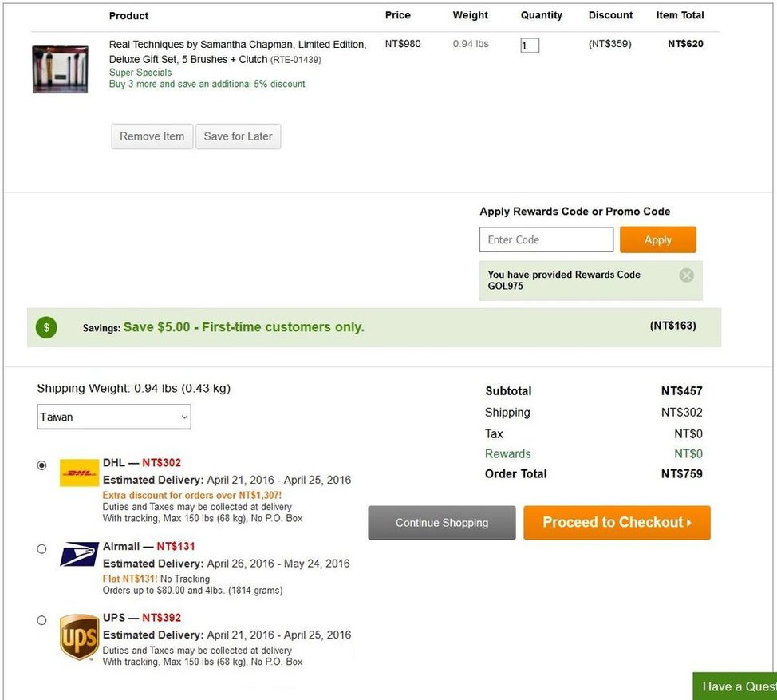Focus the Enter Code input field

[x=546, y=240]
